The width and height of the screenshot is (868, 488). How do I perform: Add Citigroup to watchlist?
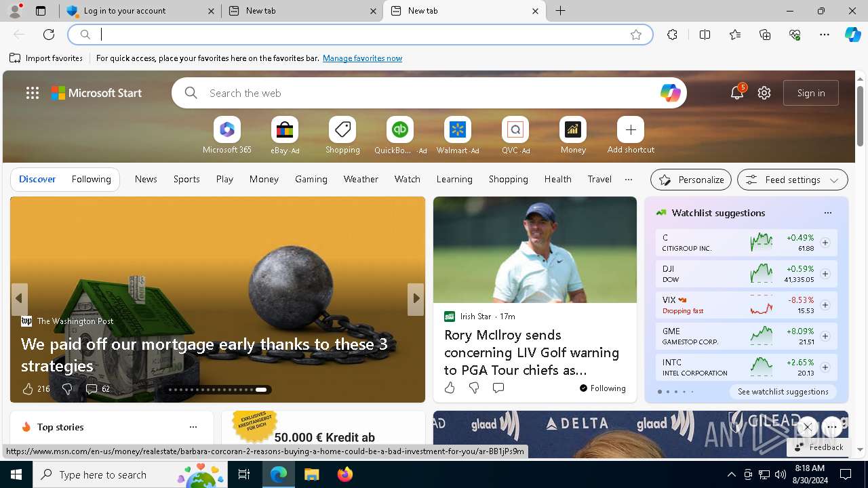(x=825, y=243)
